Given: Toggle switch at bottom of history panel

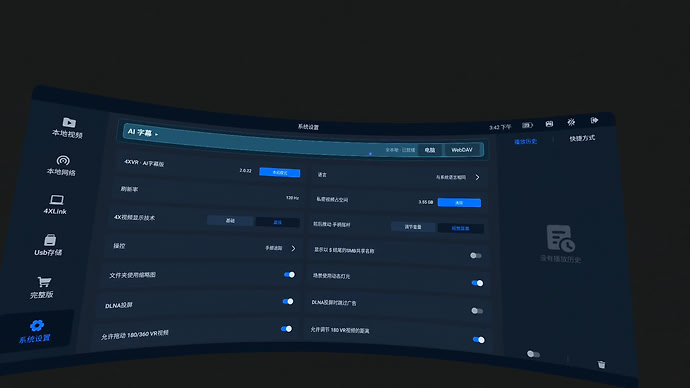Looking at the screenshot, I should 533,354.
